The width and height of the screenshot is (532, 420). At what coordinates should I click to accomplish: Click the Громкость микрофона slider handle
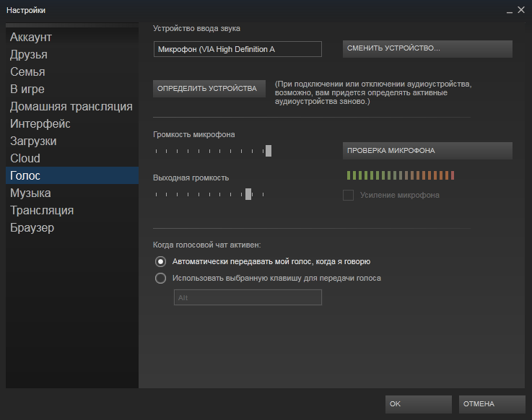269,151
